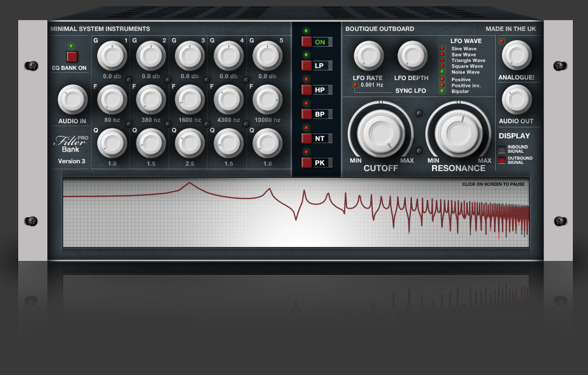The height and width of the screenshot is (375, 588).
Task: Select Sine Wave LFO shape
Action: [442, 48]
